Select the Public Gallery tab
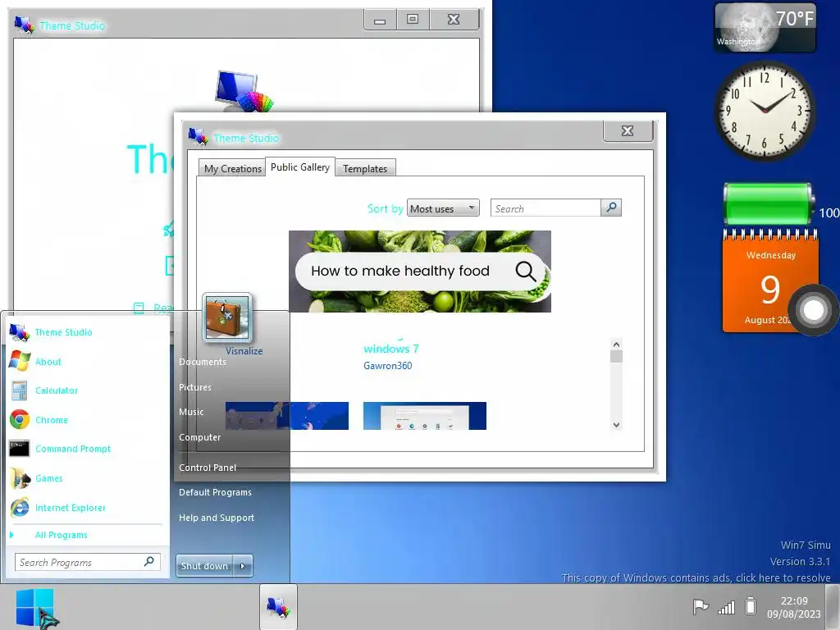The width and height of the screenshot is (840, 630). click(x=300, y=167)
